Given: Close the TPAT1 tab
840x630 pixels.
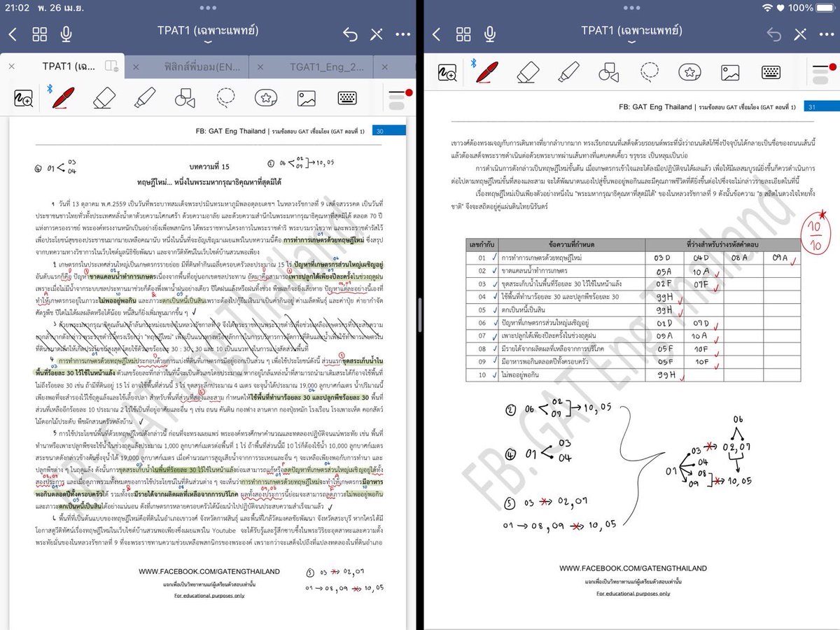Looking at the screenshot, I should pyautogui.click(x=11, y=66).
